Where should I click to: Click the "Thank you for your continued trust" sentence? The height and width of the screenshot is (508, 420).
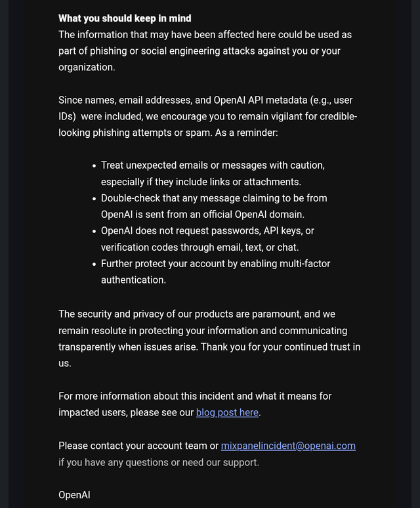pos(280,347)
